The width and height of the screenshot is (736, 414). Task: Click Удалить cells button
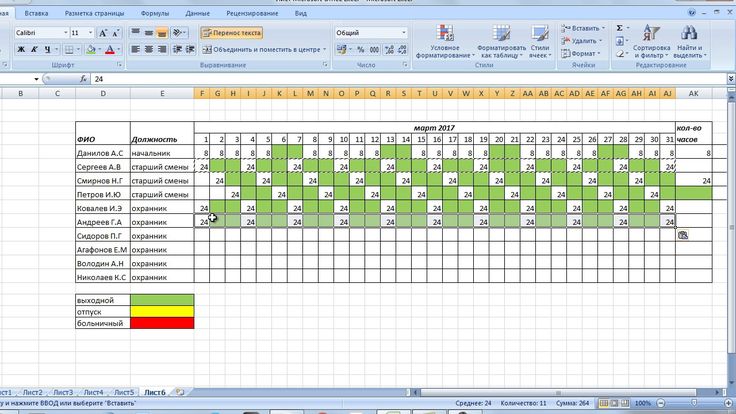click(581, 41)
